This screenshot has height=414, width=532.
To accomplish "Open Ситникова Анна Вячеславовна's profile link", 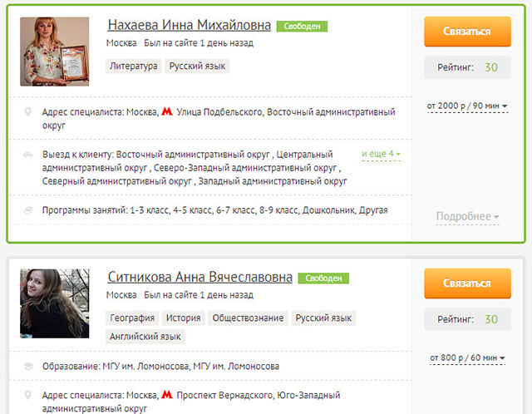I will pos(199,277).
